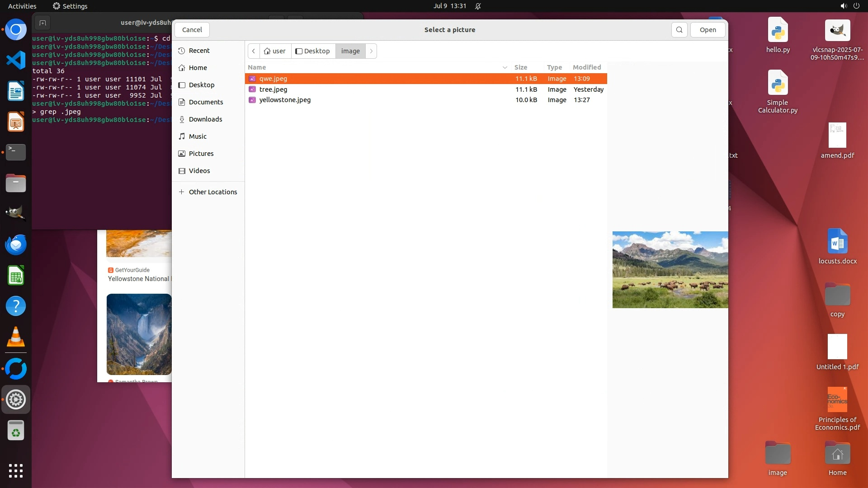The image size is (868, 488).
Task: Click the search icon in file chooser header
Action: tap(679, 30)
